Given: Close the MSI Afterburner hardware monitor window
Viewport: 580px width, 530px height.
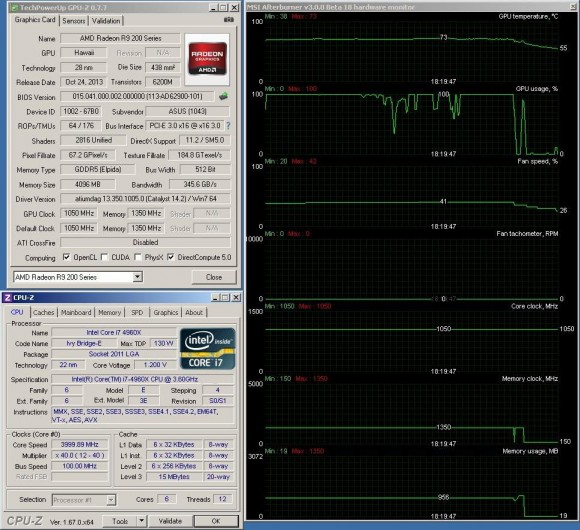Looking at the screenshot, I should coord(574,7).
